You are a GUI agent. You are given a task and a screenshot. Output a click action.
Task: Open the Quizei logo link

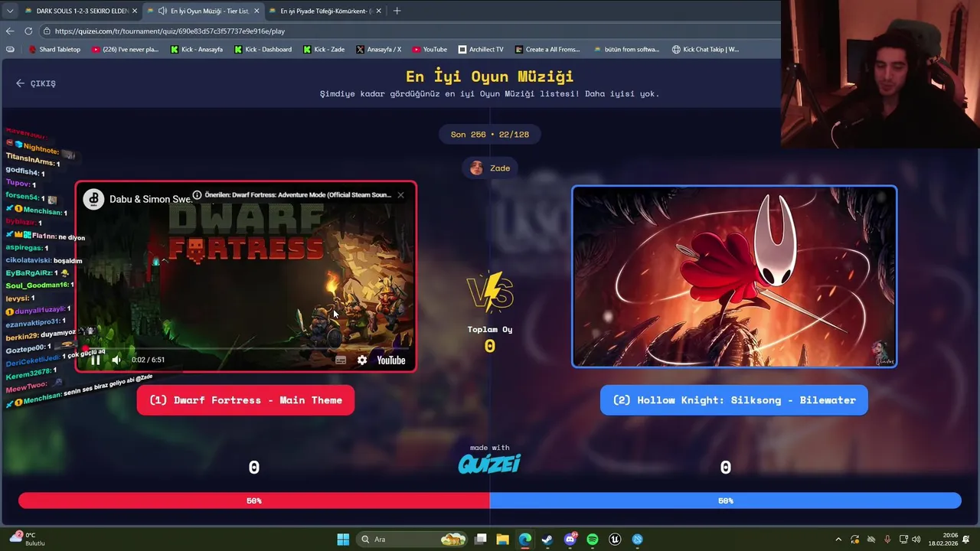(489, 463)
